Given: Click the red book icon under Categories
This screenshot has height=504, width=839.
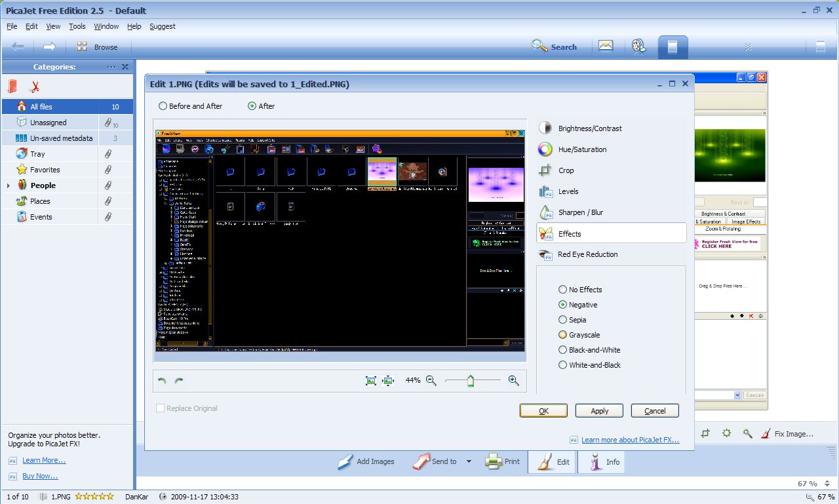Looking at the screenshot, I should (12, 87).
